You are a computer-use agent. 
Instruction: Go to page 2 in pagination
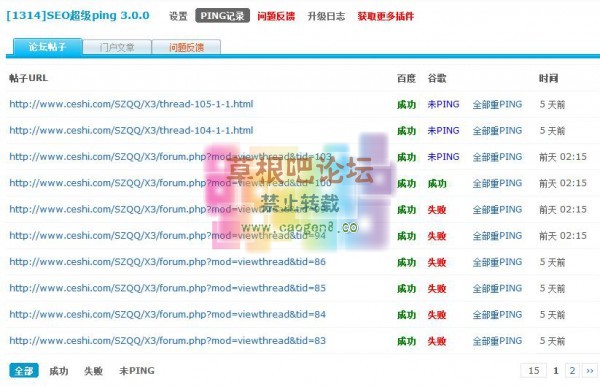click(572, 370)
